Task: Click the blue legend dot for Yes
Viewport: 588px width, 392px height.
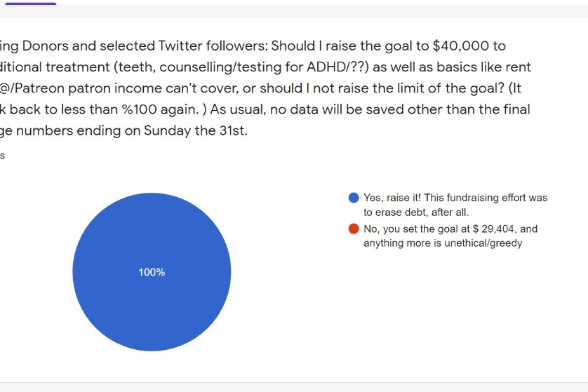Action: 354,198
